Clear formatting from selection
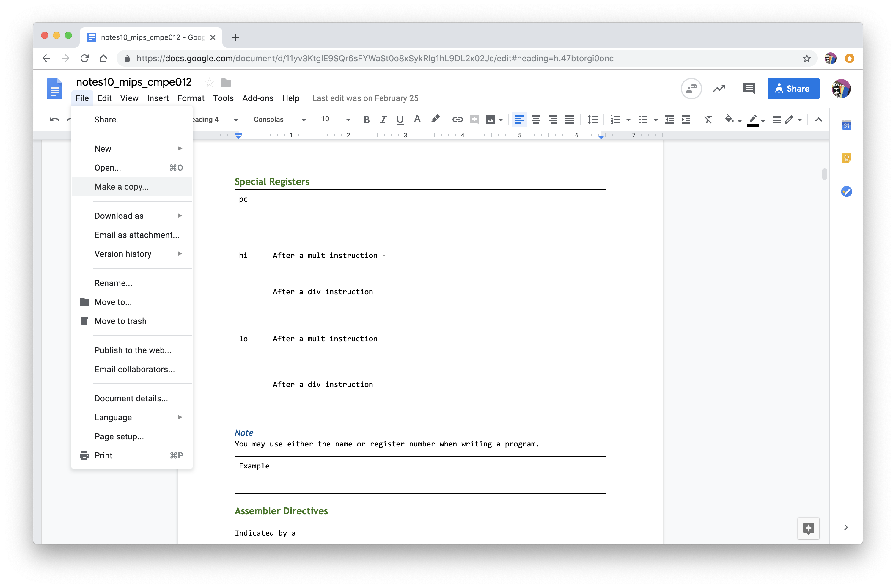Screen dimensions: 896x588 [708, 120]
